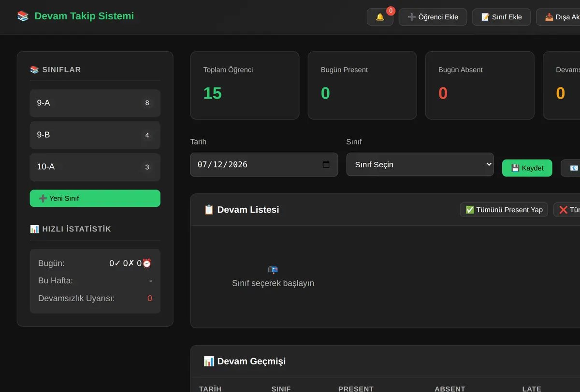
Task: Save attendance with Kaydet button
Action: point(527,168)
